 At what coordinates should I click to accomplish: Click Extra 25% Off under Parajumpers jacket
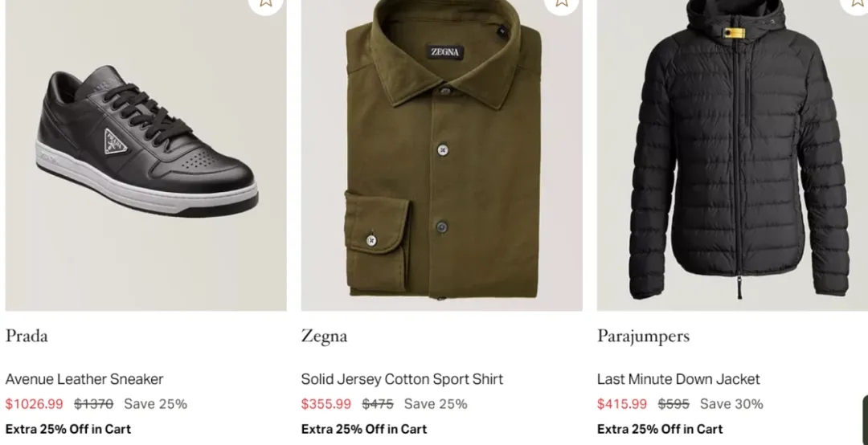[660, 429]
